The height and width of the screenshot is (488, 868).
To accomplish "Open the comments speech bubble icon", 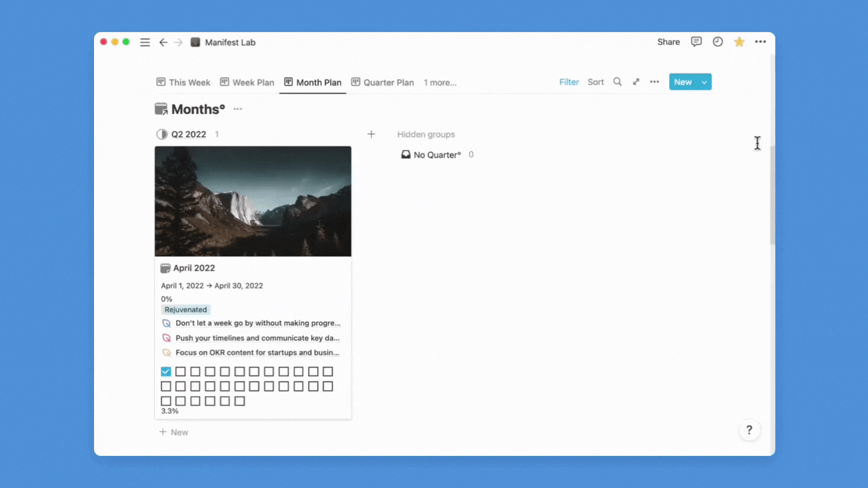I will pos(696,42).
